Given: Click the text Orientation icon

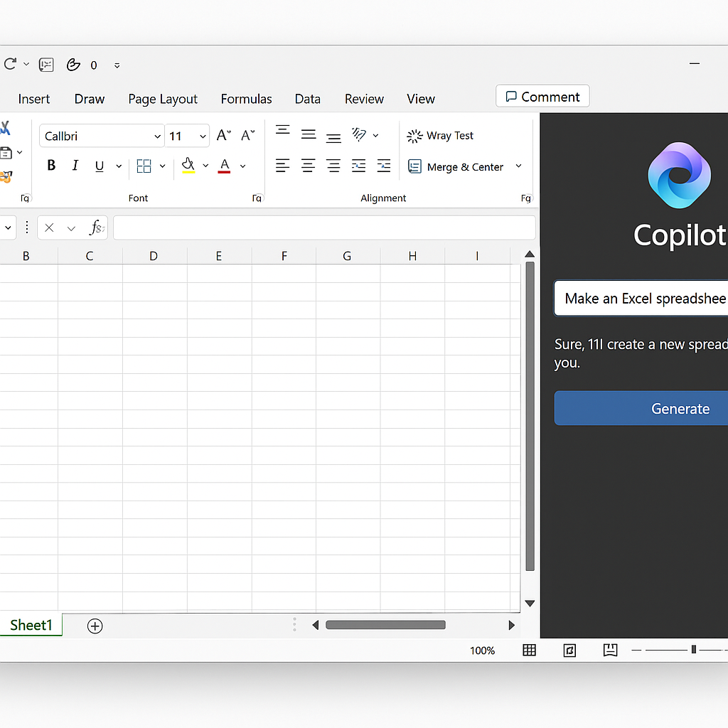Looking at the screenshot, I should pos(359,134).
